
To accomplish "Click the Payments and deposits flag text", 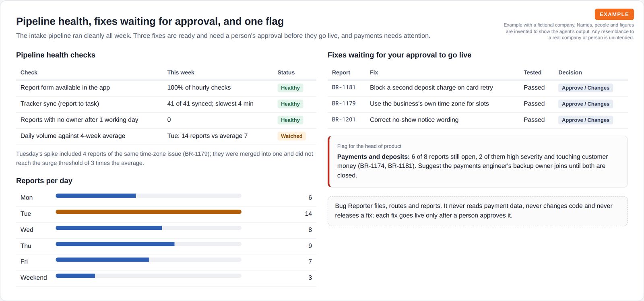I will click(473, 166).
